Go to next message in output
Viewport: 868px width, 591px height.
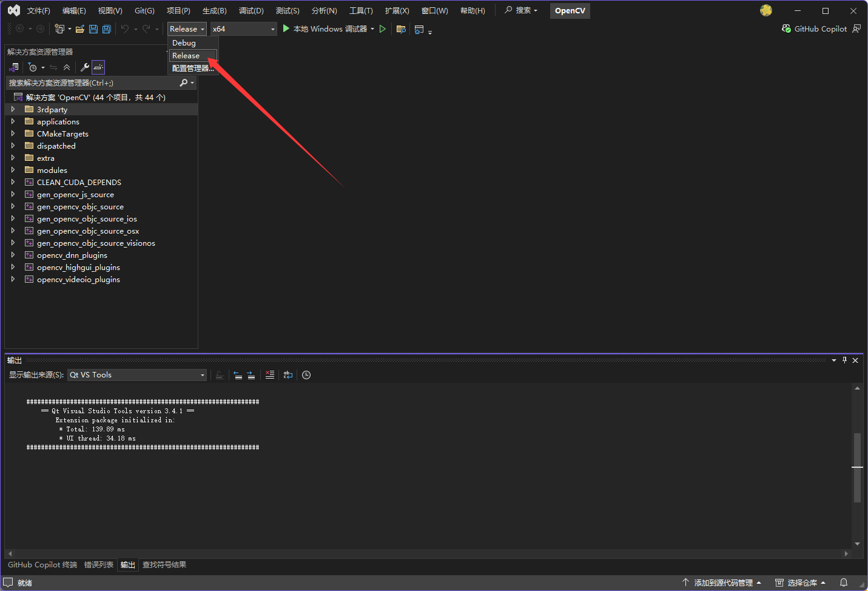pos(251,375)
